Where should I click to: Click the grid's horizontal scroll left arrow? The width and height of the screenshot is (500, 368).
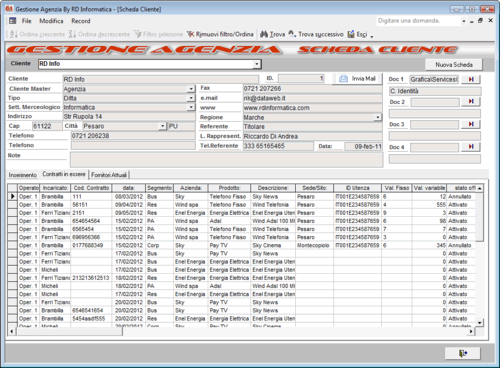(12, 331)
